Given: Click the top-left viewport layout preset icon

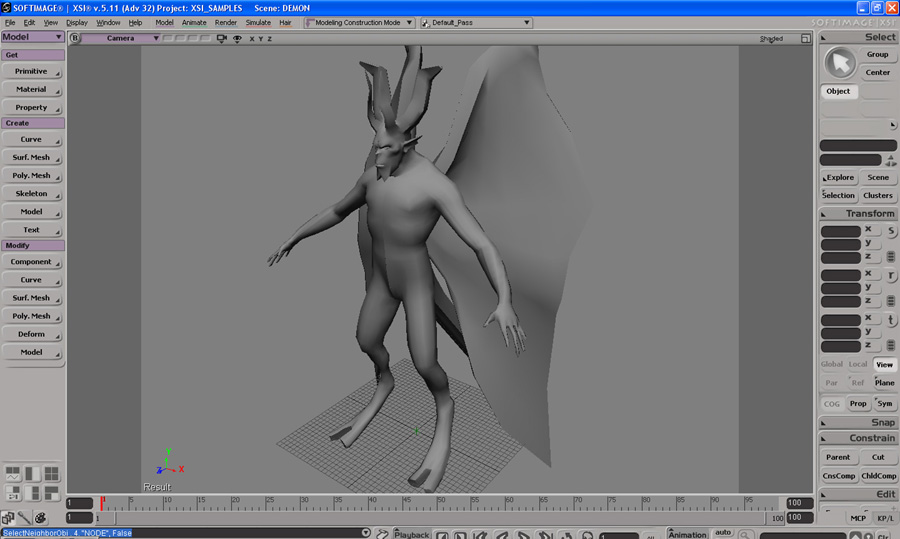Looking at the screenshot, I should click(13, 474).
